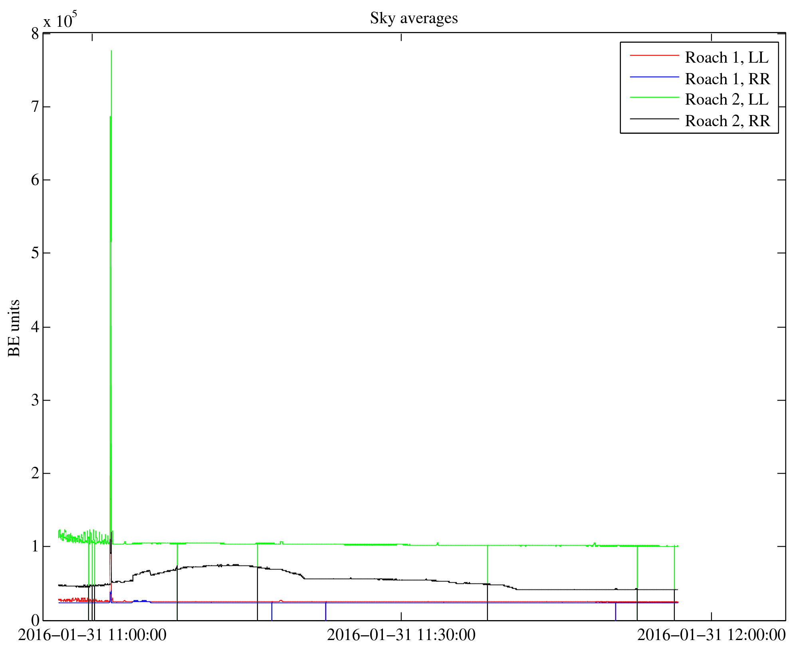Image resolution: width=797 pixels, height=672 pixels.
Task: Click the 2016-01-31 12:00:00 x-axis tick label
Action: [x=711, y=635]
